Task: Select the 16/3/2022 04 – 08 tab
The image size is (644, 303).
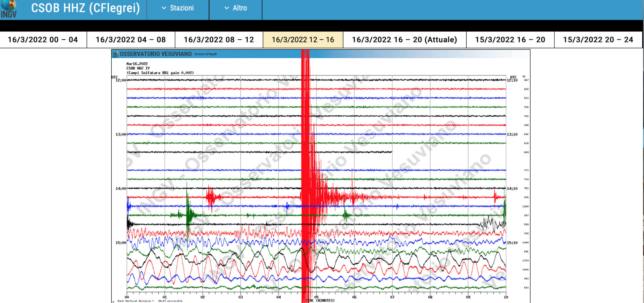Action: coord(131,40)
